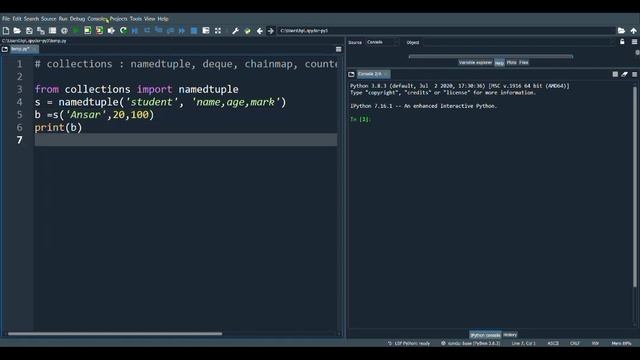
Task: Switch to the Variable explorer tab
Action: coord(475,62)
